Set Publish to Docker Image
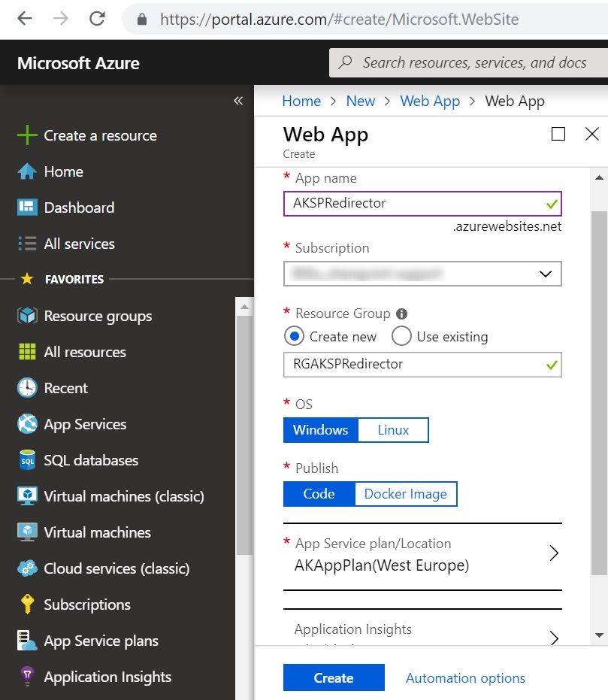 pyautogui.click(x=406, y=494)
